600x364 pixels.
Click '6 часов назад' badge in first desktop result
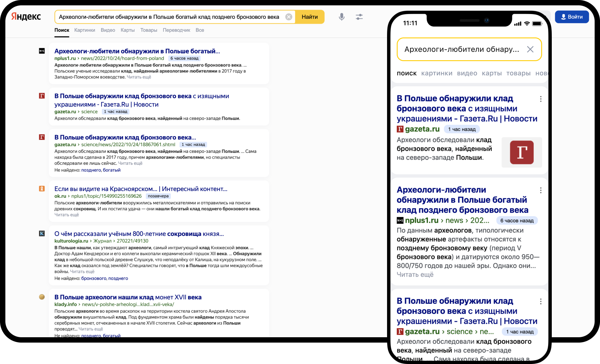click(x=184, y=58)
